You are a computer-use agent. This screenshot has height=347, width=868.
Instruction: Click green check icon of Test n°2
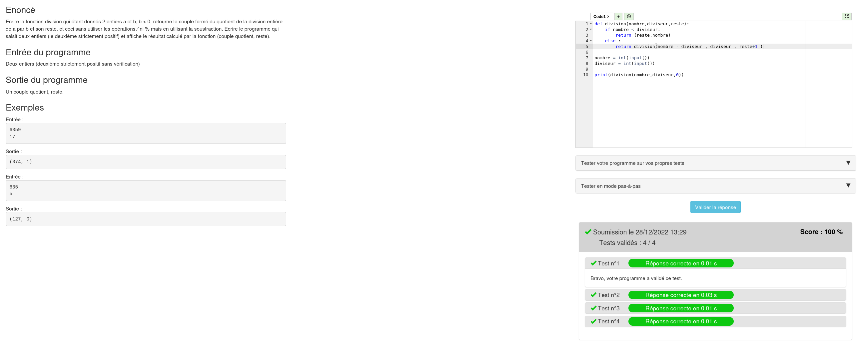tap(593, 295)
